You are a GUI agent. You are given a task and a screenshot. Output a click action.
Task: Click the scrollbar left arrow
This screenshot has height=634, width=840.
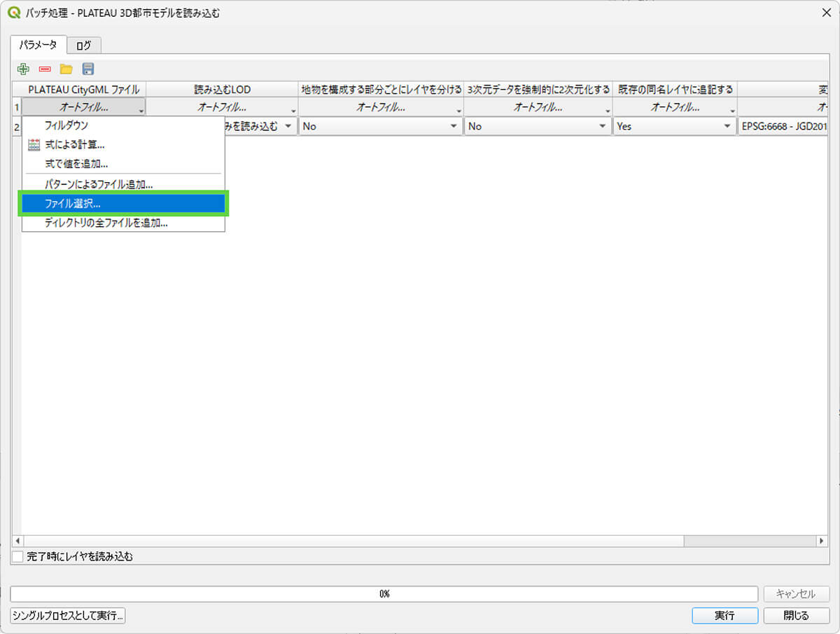tap(17, 542)
